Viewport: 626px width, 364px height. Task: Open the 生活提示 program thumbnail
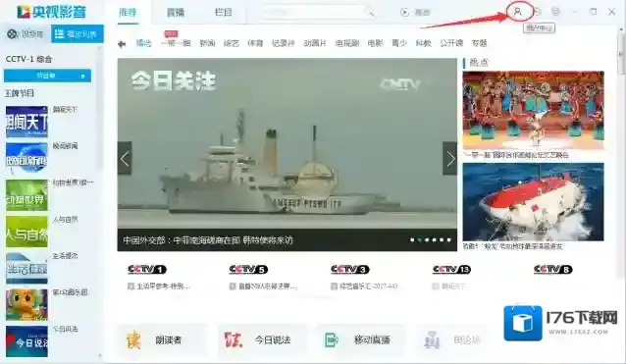[26, 268]
